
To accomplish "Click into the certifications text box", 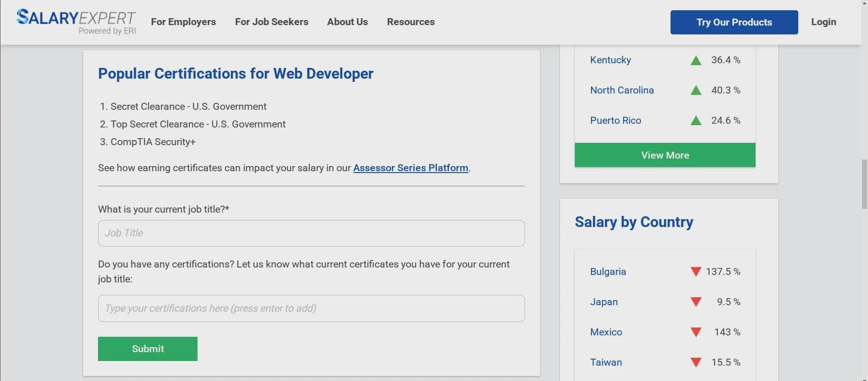I will [x=311, y=308].
